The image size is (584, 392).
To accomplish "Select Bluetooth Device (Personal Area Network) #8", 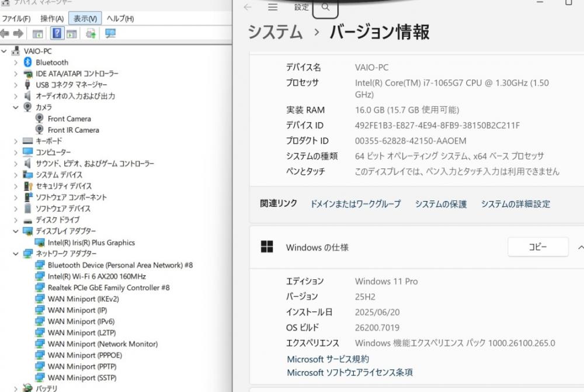I will (x=120, y=265).
